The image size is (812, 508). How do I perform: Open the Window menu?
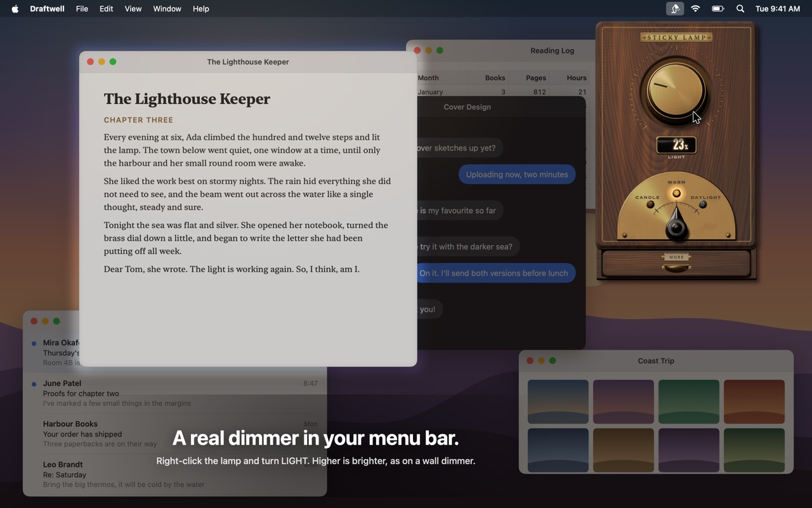click(167, 9)
